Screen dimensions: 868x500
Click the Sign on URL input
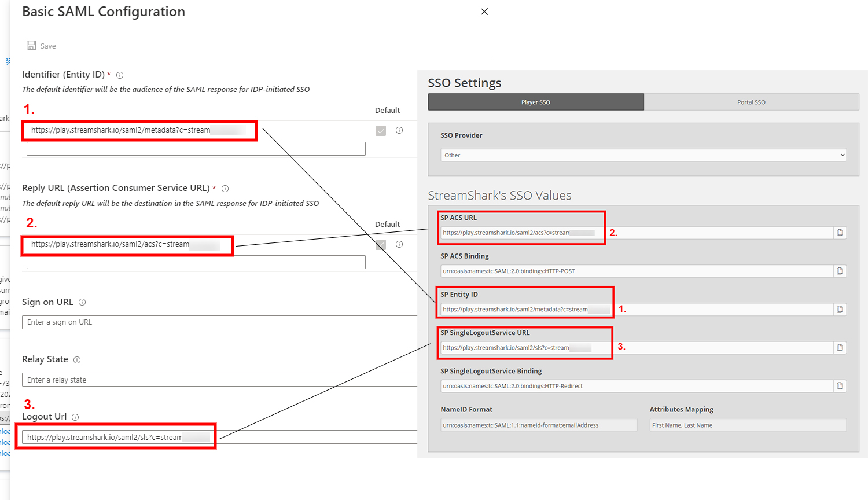click(220, 322)
